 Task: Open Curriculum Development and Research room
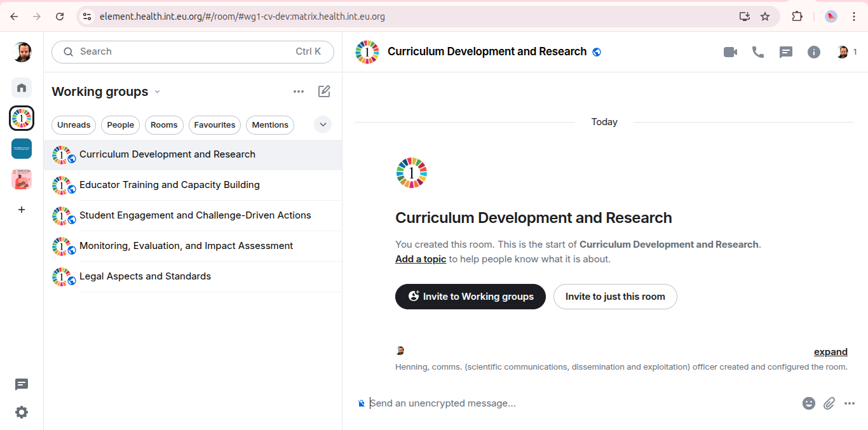tap(193, 154)
